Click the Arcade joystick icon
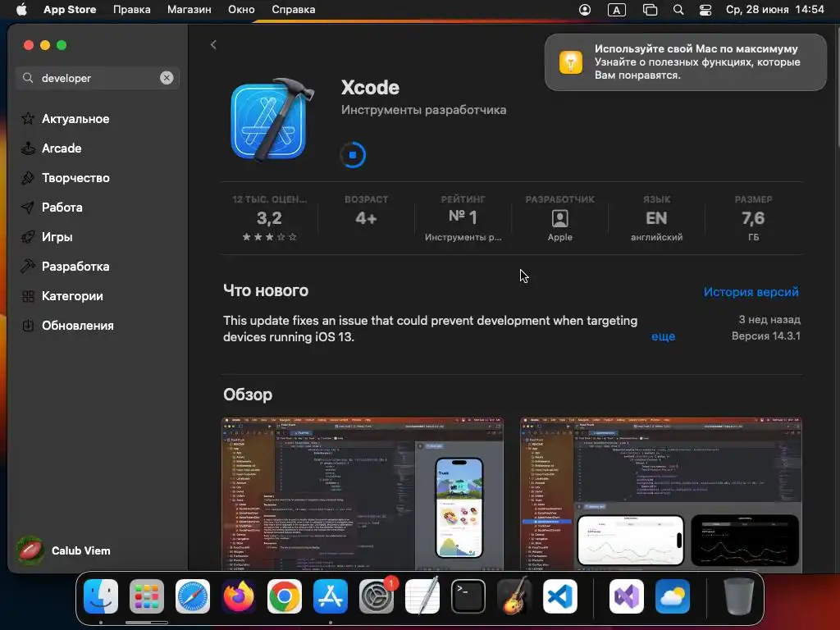Viewport: 840px width, 630px height. pyautogui.click(x=28, y=148)
